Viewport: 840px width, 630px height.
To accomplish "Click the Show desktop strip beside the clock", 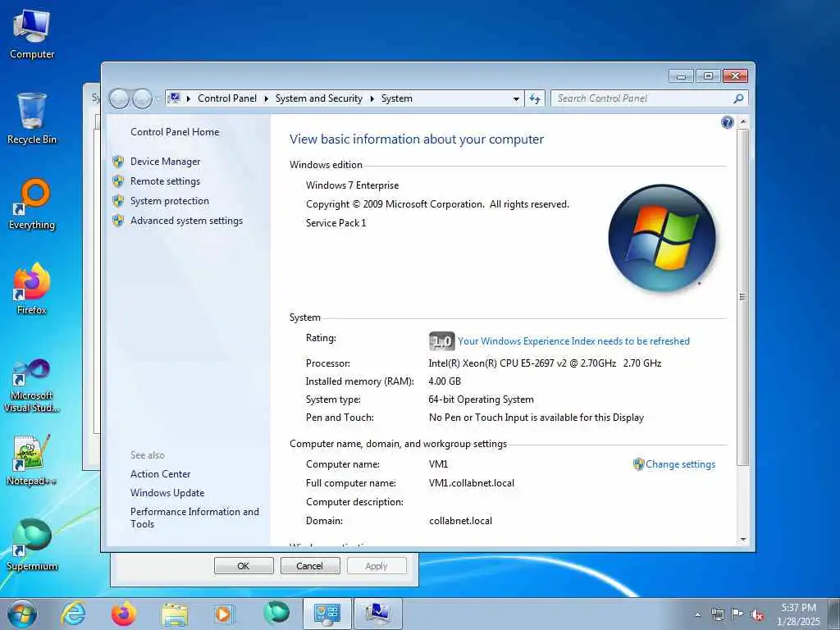I will click(834, 614).
